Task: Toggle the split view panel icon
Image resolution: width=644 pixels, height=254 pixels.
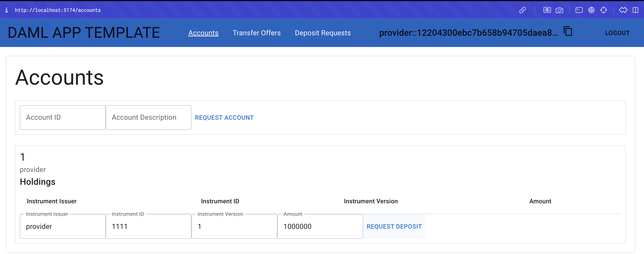Action: (x=635, y=10)
